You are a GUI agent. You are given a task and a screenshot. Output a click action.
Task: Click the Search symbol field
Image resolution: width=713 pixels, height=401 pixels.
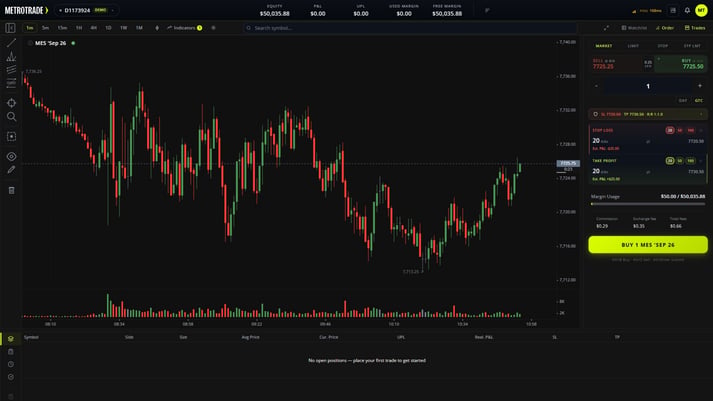(410, 28)
